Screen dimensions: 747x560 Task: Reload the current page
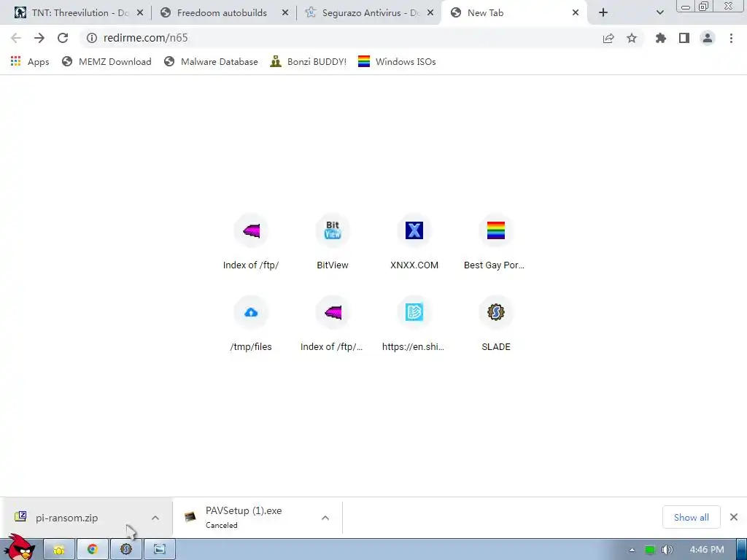[63, 38]
